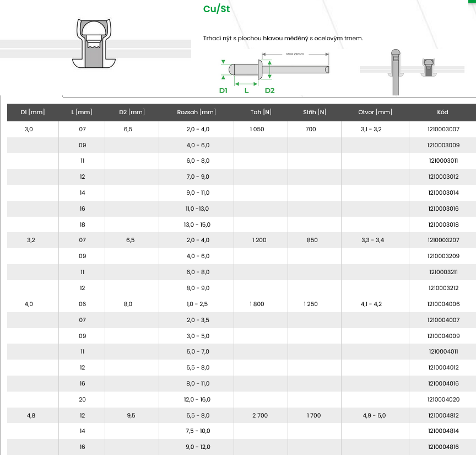Image resolution: width=476 pixels, height=455 pixels.
Task: Click the 4,9 - 5,0 hole size cell
Action: pyautogui.click(x=375, y=415)
